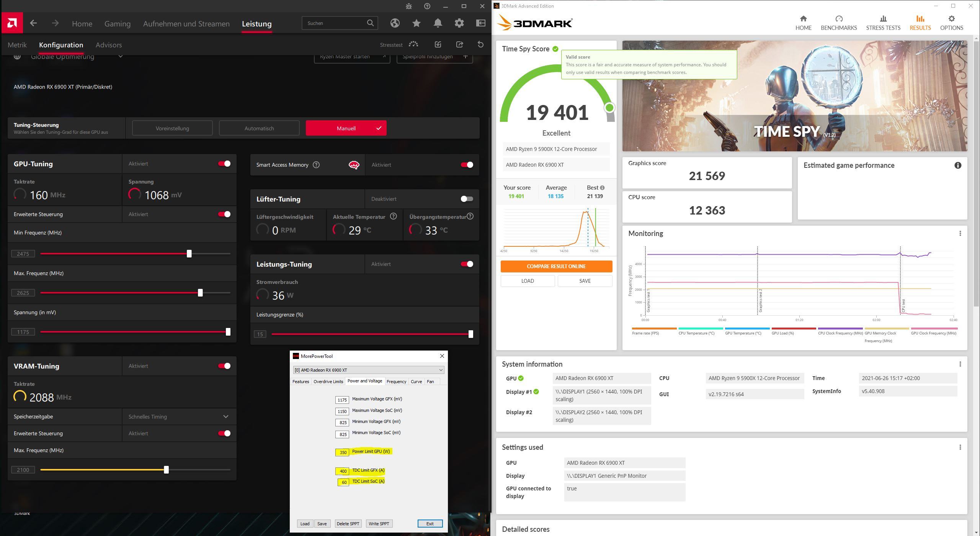
Task: Toggle VRAM Erweiterte Steuerung switch
Action: point(224,433)
